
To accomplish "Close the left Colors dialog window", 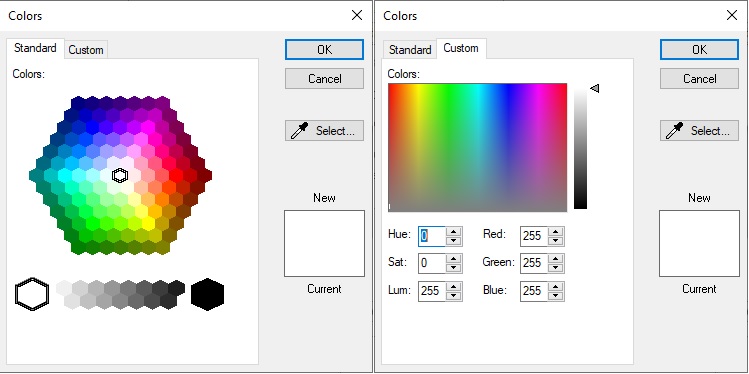I will tap(357, 15).
